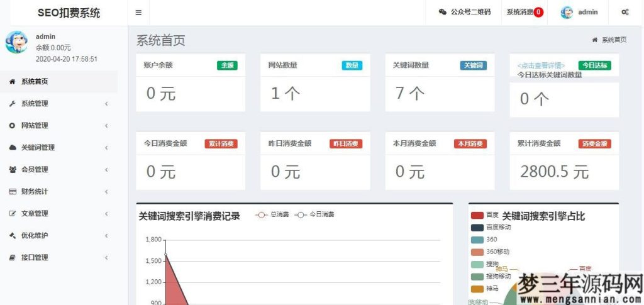The image size is (644, 305).
Task: Expand the 财务统计 chevron
Action: [106, 192]
